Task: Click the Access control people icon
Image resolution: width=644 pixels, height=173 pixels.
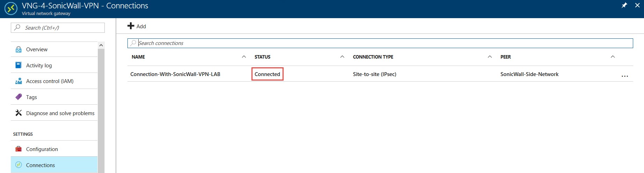Action: point(19,81)
